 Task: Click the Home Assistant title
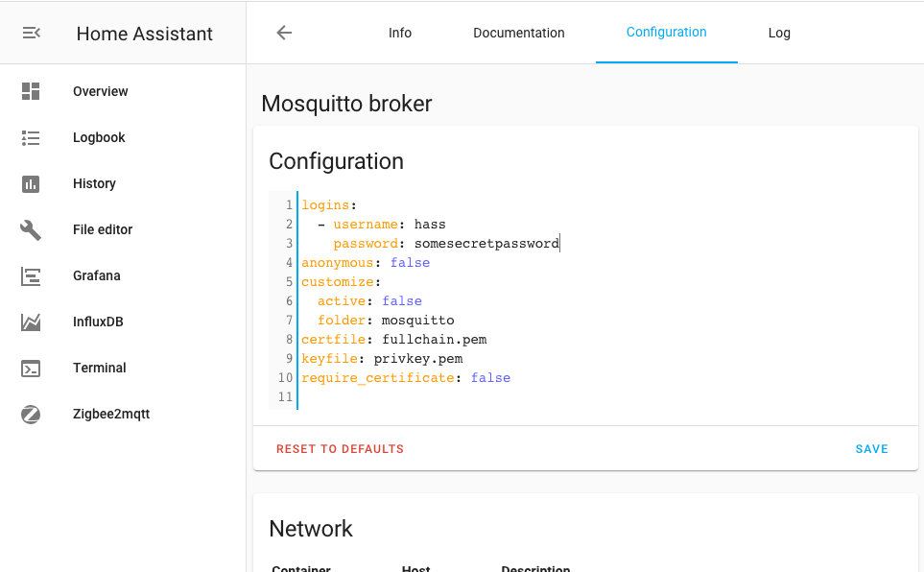point(144,34)
